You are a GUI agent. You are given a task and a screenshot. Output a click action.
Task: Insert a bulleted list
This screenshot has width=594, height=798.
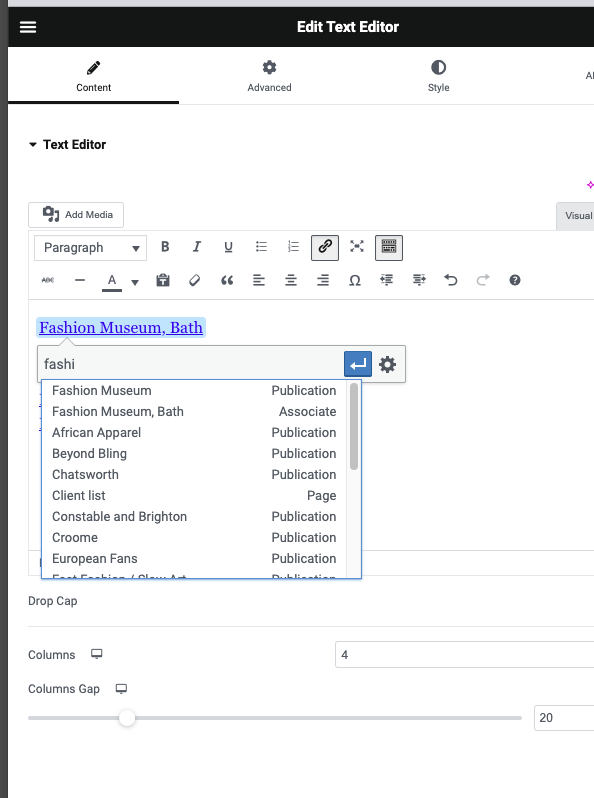coord(261,247)
